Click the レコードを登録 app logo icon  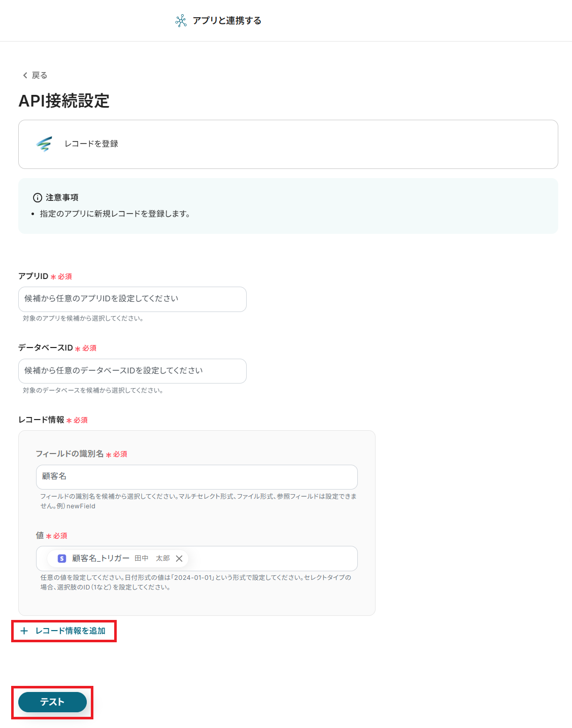[44, 144]
